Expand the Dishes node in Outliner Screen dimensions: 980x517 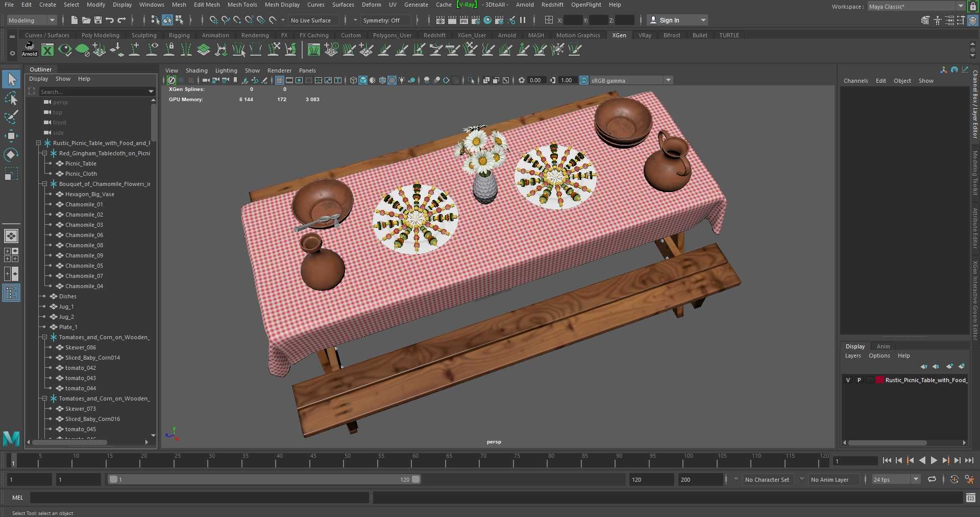[x=44, y=296]
